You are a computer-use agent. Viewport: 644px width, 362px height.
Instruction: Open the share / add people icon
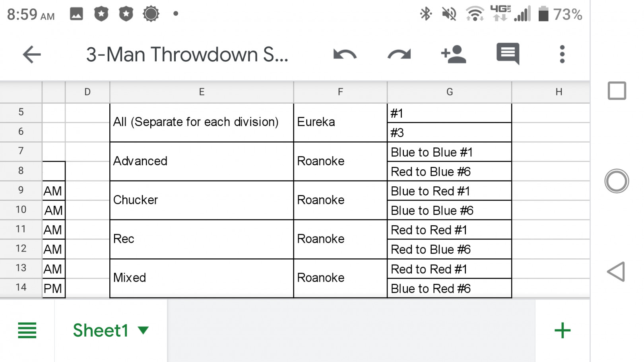pyautogui.click(x=454, y=54)
